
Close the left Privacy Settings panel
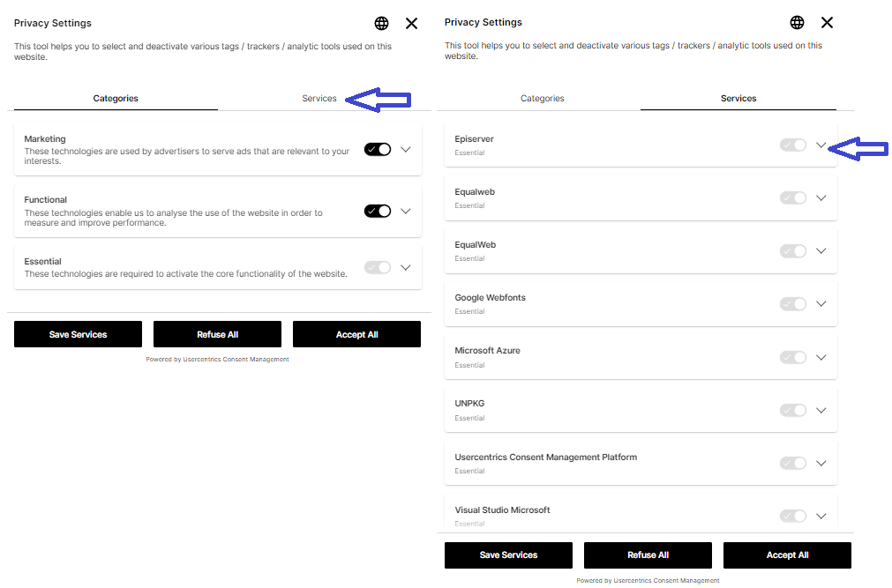click(411, 23)
